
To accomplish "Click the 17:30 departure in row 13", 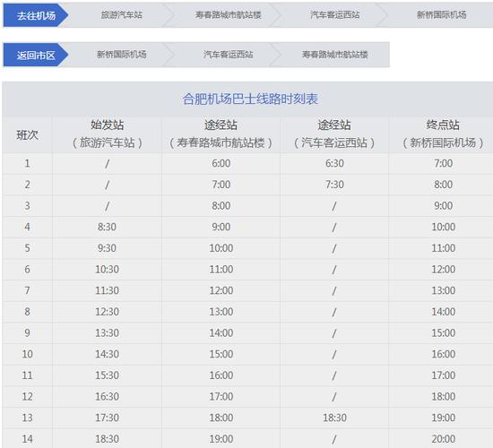I will point(107,418).
